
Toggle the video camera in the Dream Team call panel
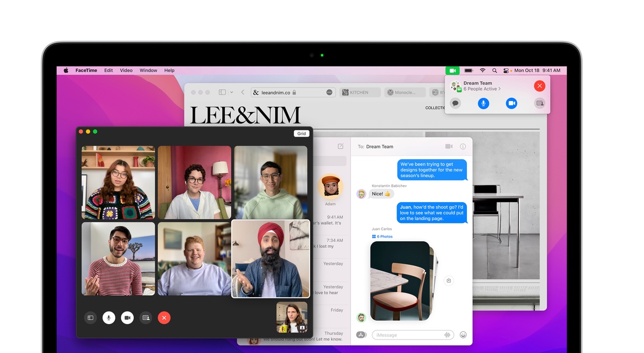pos(511,103)
